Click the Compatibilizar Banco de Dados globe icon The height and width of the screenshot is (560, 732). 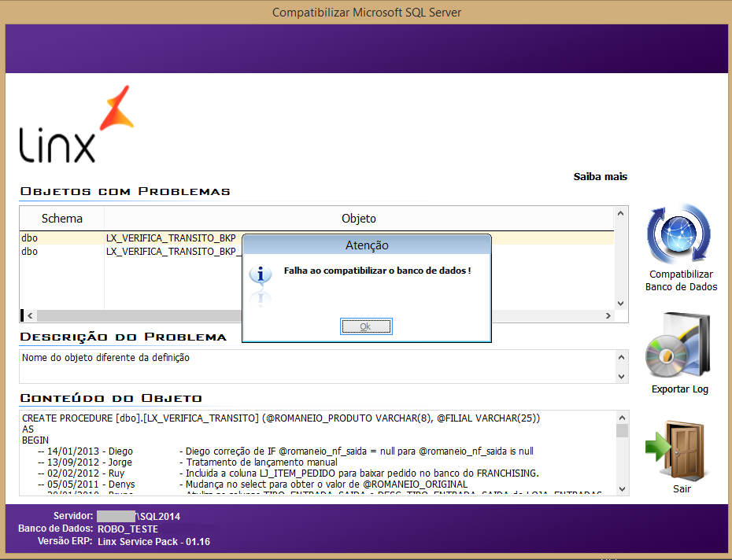(678, 234)
